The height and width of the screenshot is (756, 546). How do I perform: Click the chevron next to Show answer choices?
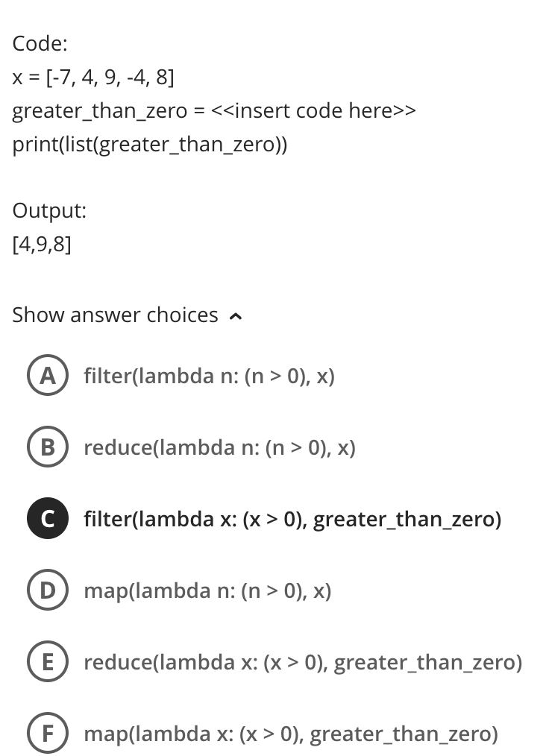236,315
